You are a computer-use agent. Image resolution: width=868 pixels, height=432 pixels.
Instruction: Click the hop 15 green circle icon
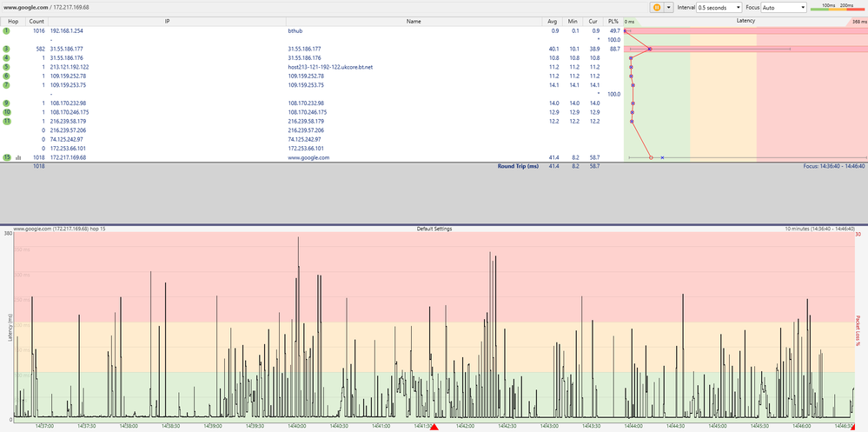point(6,157)
